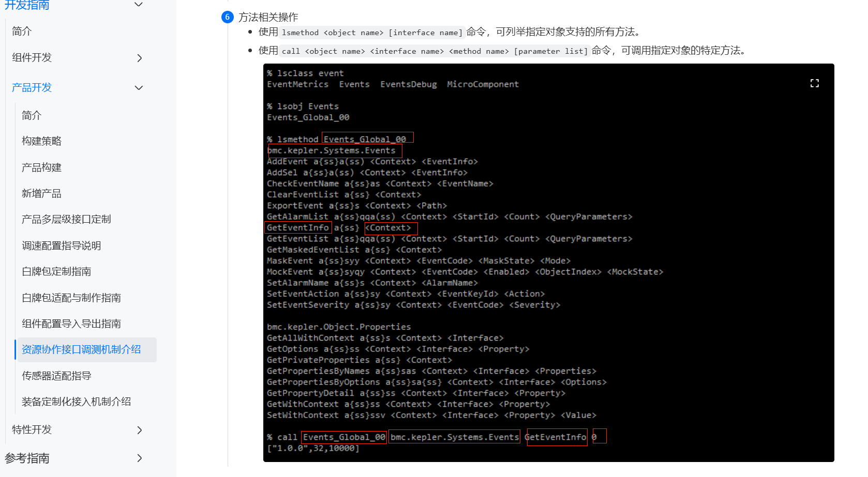The image size is (868, 477).
Task: Open 简介 under 开发指南
Action: 22,31
